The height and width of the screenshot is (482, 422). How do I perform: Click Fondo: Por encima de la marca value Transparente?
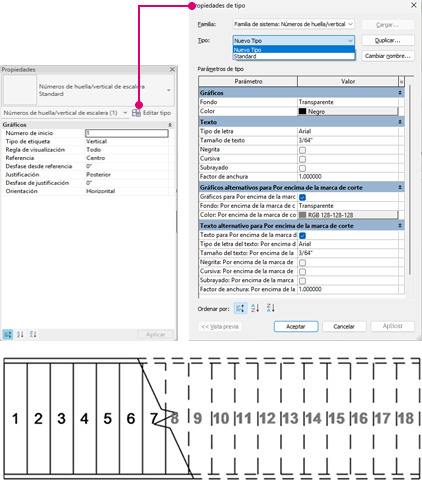point(316,206)
